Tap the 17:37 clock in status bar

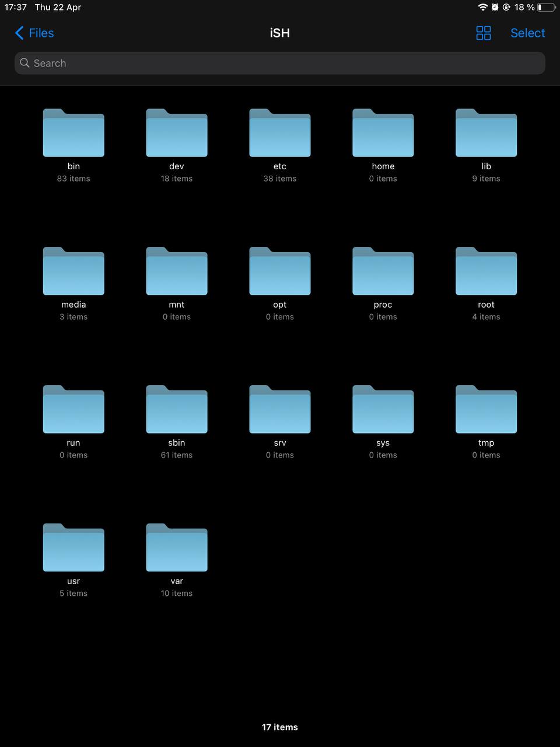[16, 7]
